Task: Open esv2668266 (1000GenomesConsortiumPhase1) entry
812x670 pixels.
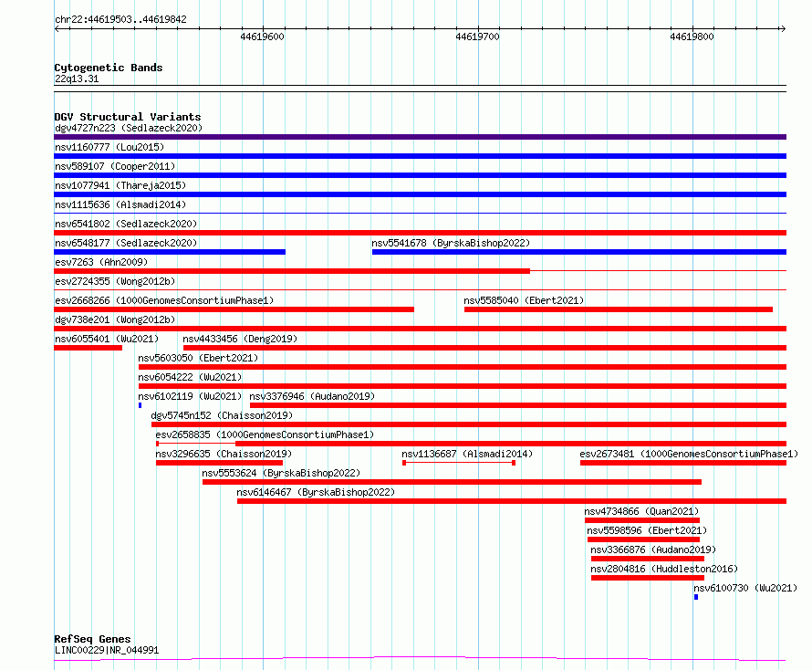Action: [x=164, y=300]
